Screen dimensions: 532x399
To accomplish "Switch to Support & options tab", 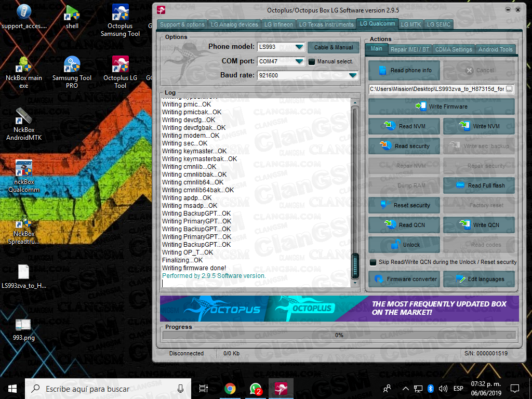I will (182, 24).
